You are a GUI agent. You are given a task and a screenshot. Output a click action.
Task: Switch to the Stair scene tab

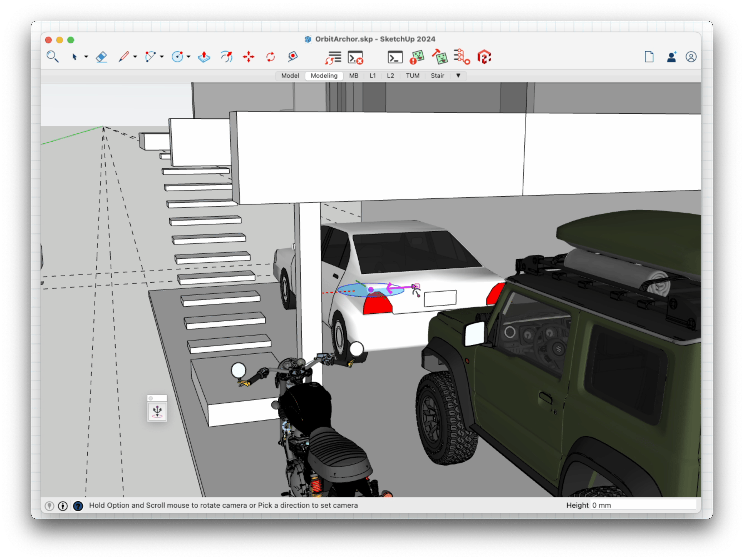coord(437,76)
